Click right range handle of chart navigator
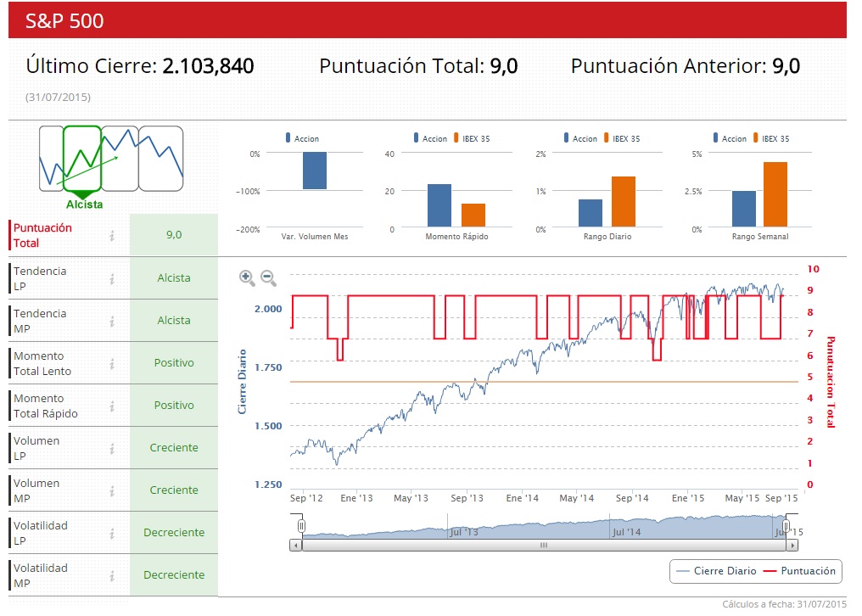862x616 pixels. [786, 526]
